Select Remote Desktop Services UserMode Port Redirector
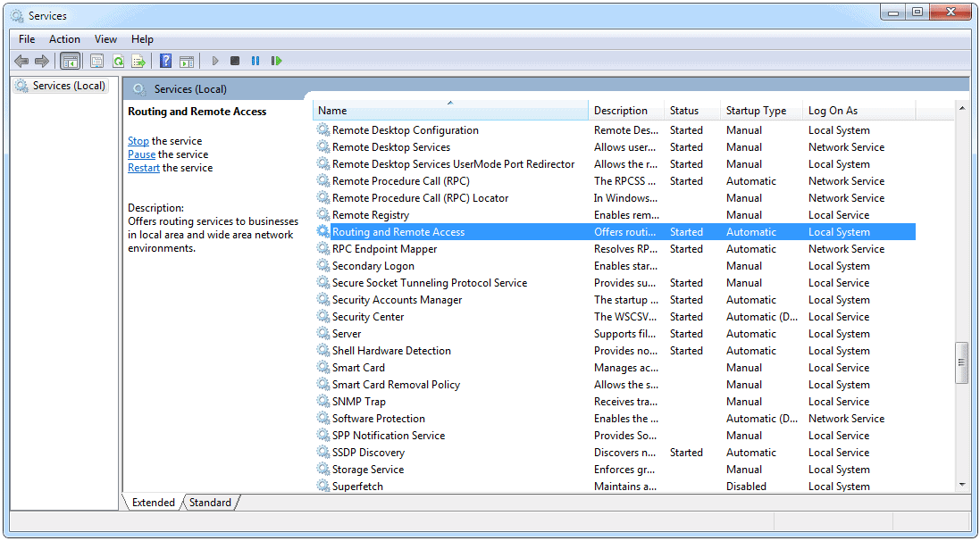Screen dimensions: 980x541 616,163
